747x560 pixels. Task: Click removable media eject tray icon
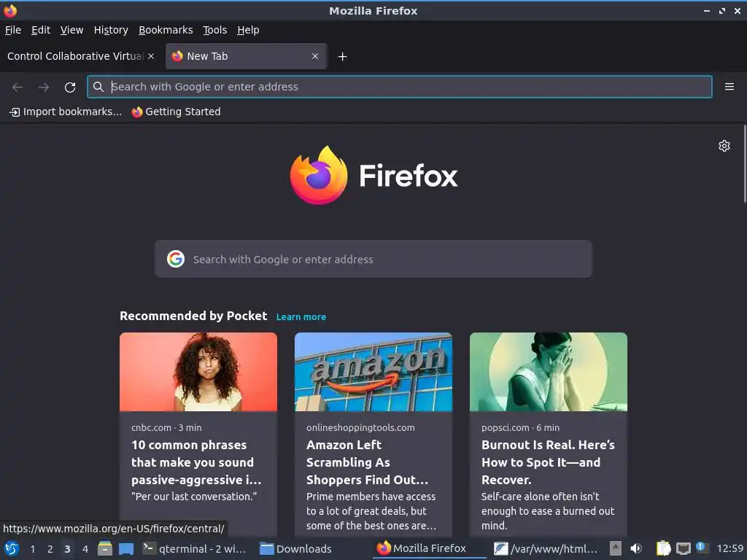(x=616, y=548)
